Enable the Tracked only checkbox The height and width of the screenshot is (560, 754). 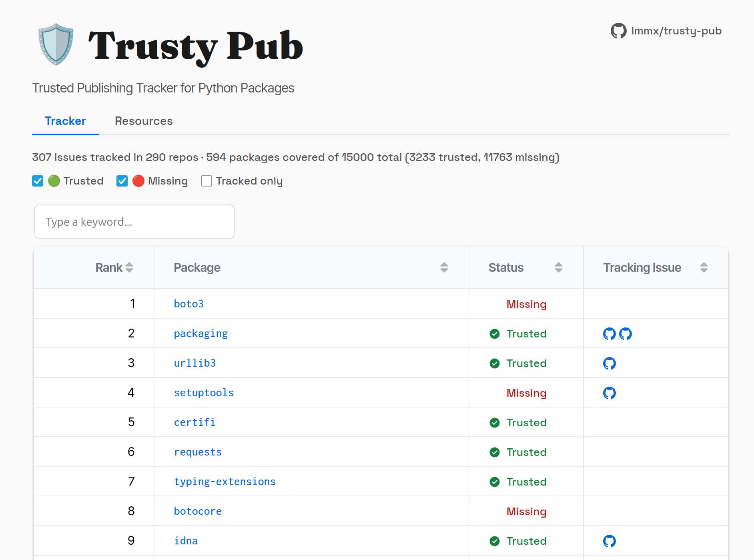(207, 181)
